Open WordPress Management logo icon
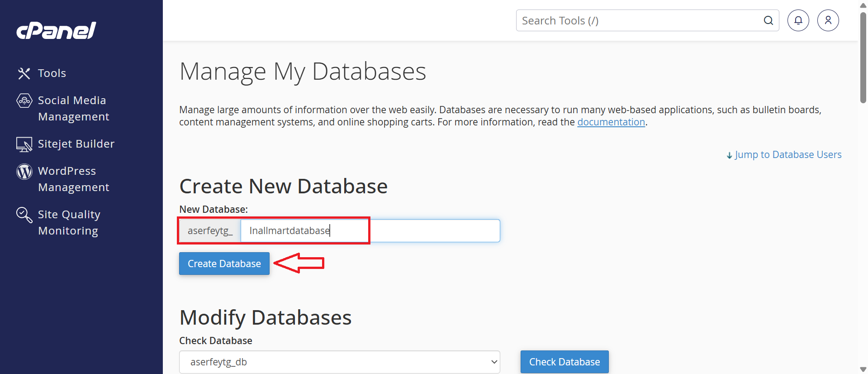Screen dimensions: 868x374 click(24, 171)
